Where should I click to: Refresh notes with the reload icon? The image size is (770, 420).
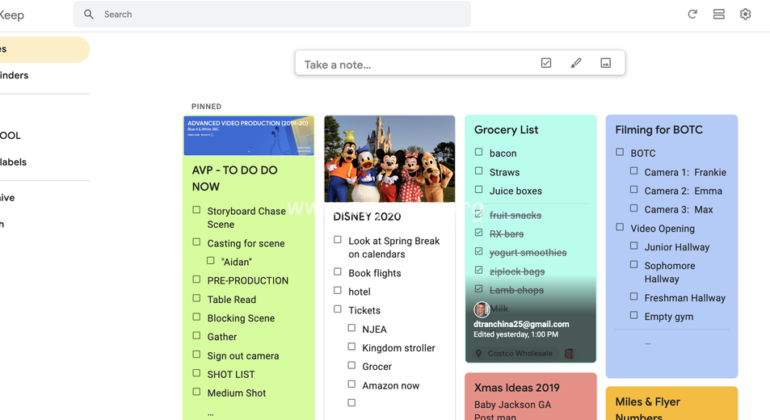point(692,14)
